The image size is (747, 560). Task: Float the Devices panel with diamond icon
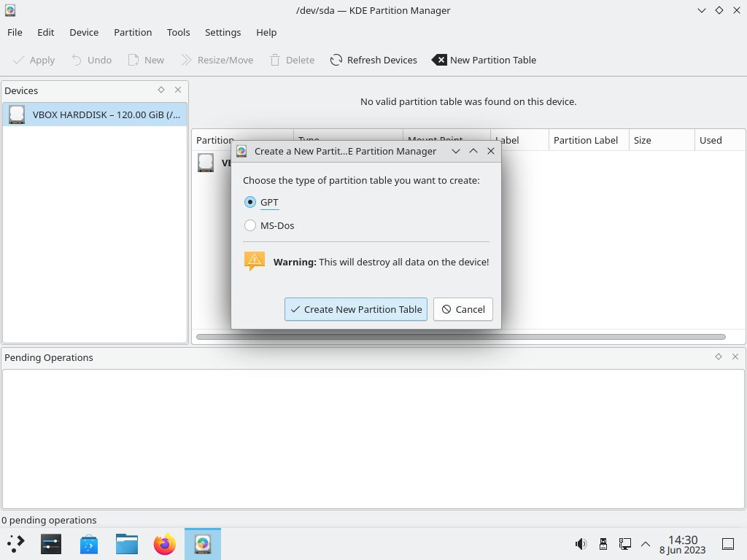click(161, 90)
